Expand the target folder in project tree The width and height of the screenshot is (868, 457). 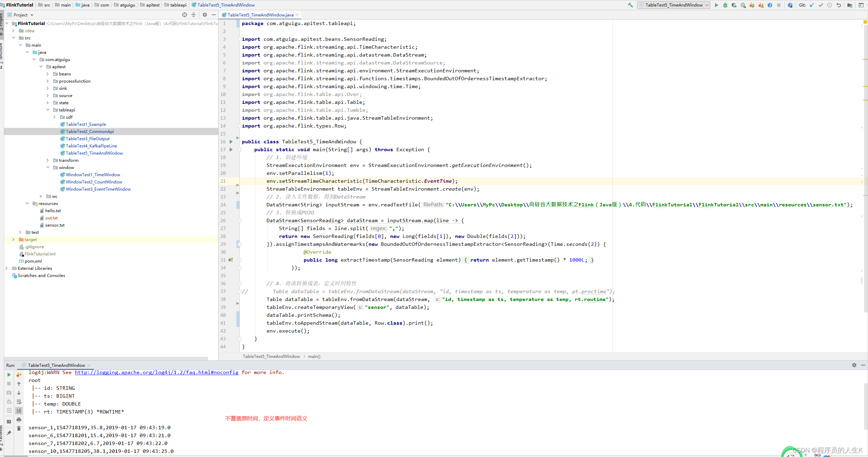point(13,240)
